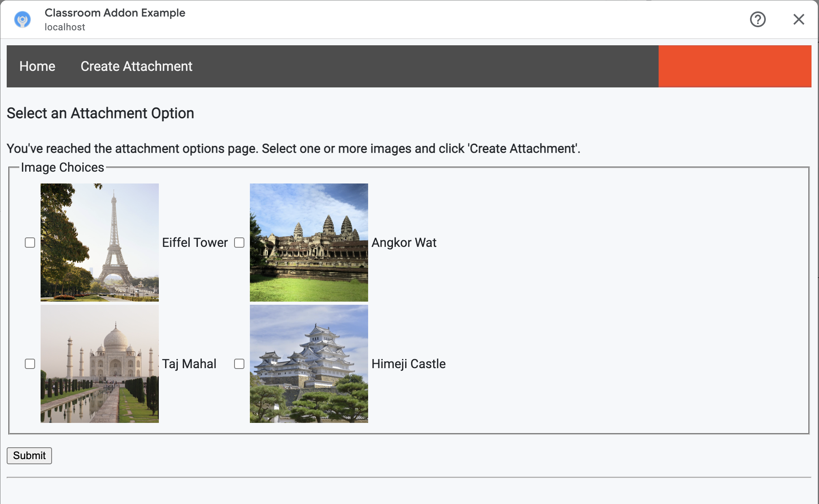Click the Submit button
This screenshot has height=504, width=819.
coord(29,456)
